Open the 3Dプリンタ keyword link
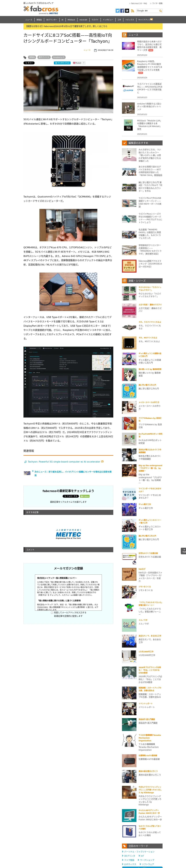Screen dimensions: 186x868 point(130,856)
